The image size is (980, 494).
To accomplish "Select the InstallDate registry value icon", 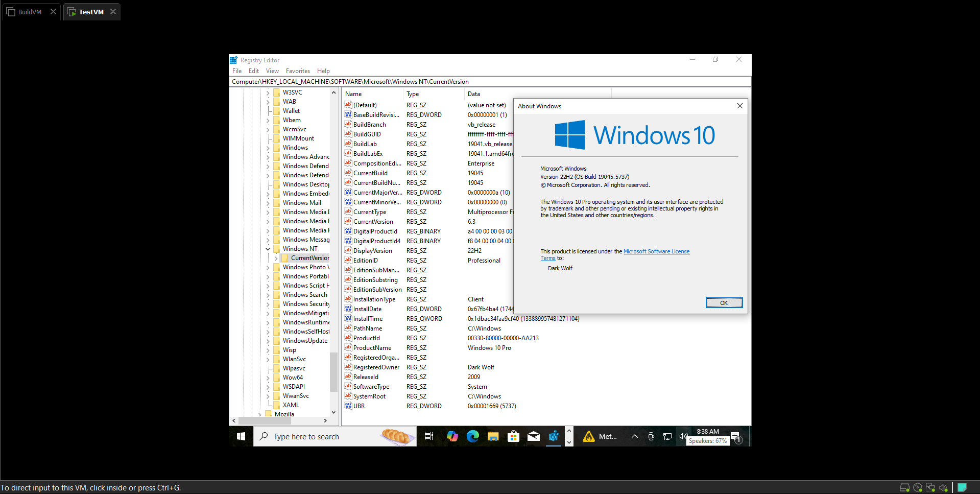I will point(348,309).
